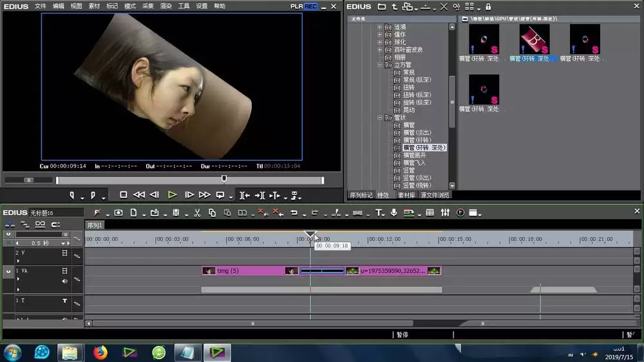
Task: Toggle the audio mute speaker on the 1 VA track
Action: pyautogui.click(x=64, y=281)
